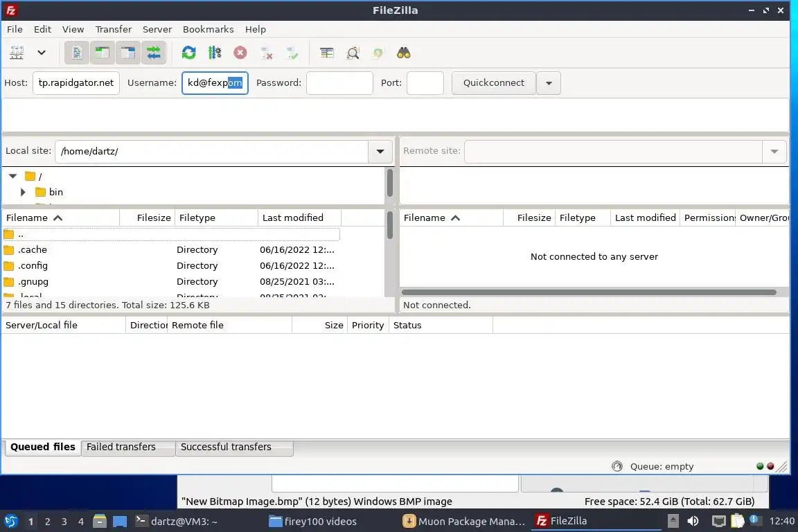Image resolution: width=798 pixels, height=532 pixels.
Task: Cancel current operation red X icon
Action: tap(240, 53)
